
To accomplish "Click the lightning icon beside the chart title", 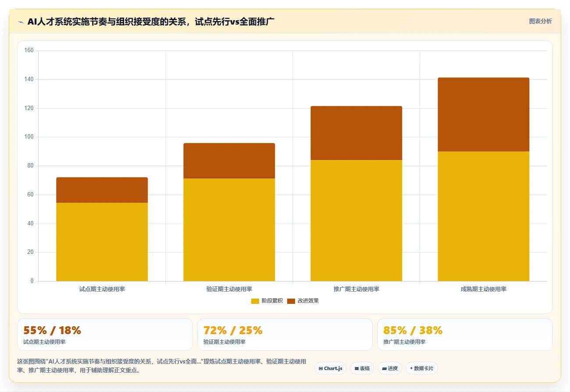I will 21,22.
